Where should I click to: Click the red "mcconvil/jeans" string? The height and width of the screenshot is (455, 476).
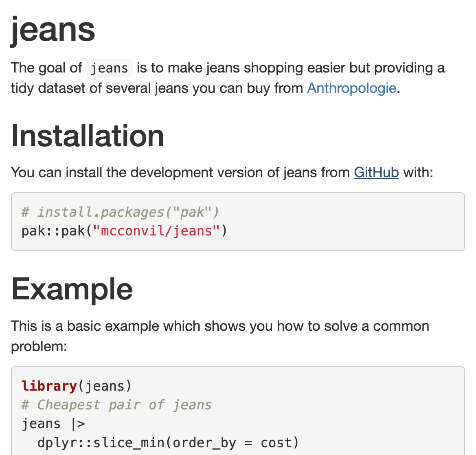(x=157, y=231)
